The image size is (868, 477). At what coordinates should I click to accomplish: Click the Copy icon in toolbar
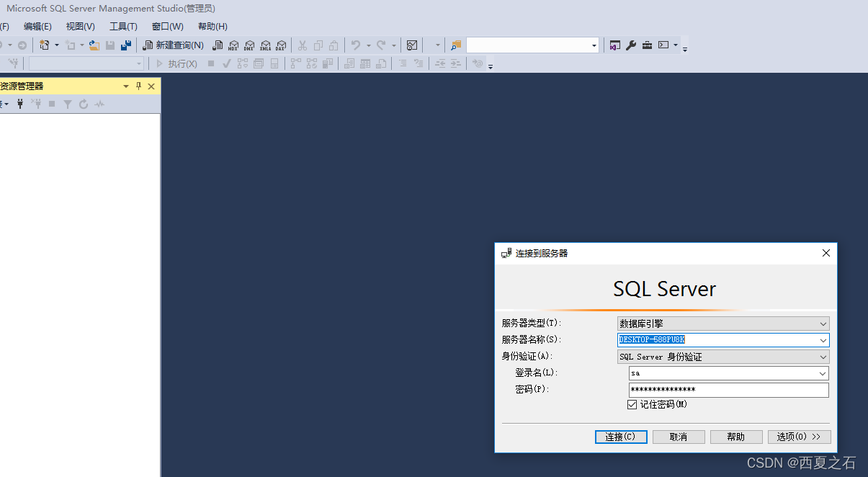pyautogui.click(x=318, y=45)
